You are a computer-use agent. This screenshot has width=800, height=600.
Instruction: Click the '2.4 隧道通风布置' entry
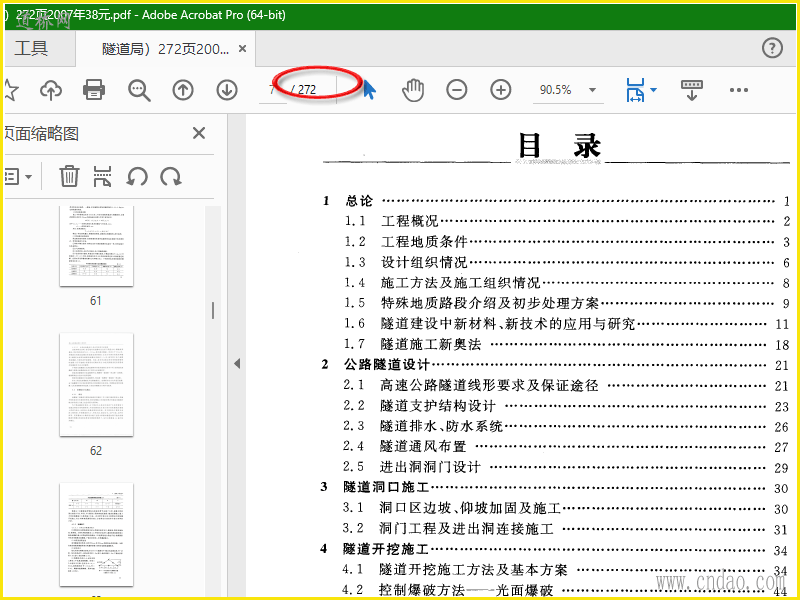click(x=566, y=446)
